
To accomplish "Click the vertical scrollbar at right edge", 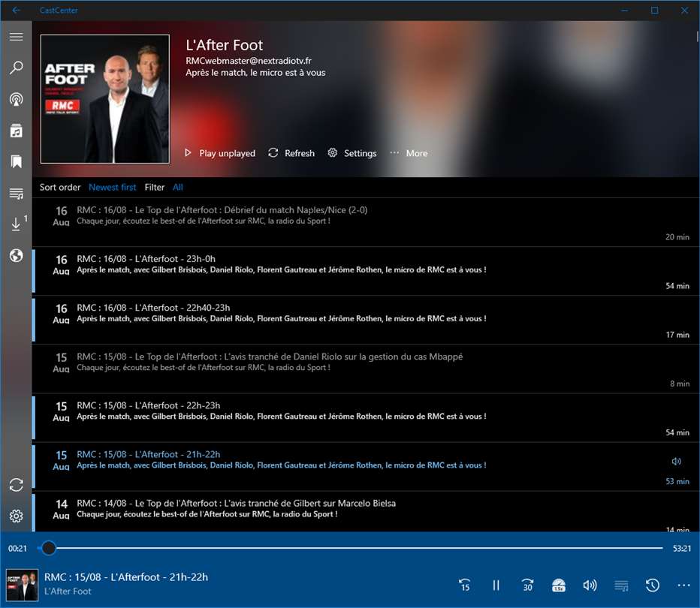I will [697, 36].
